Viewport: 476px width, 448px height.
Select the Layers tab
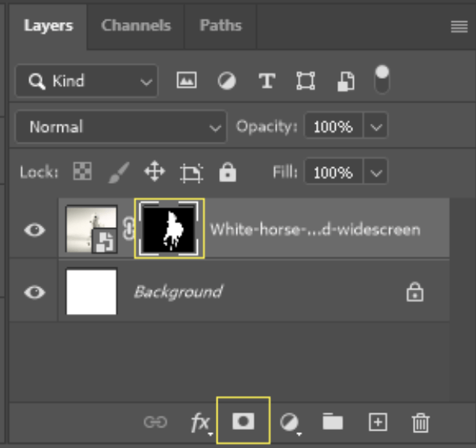[x=48, y=25]
